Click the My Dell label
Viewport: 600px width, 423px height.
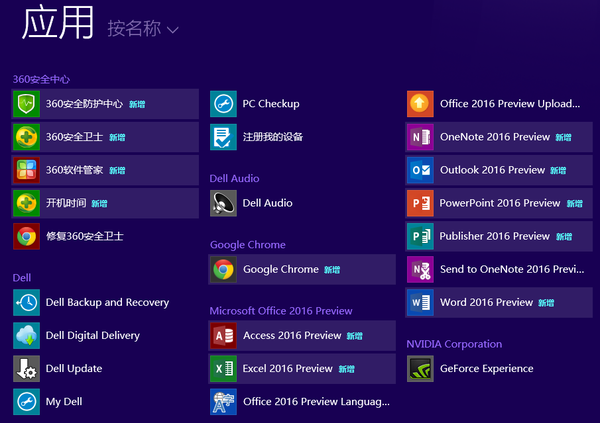pos(64,402)
